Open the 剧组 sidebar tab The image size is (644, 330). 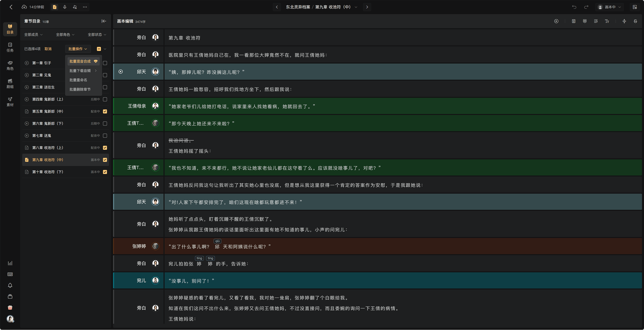pos(10,84)
